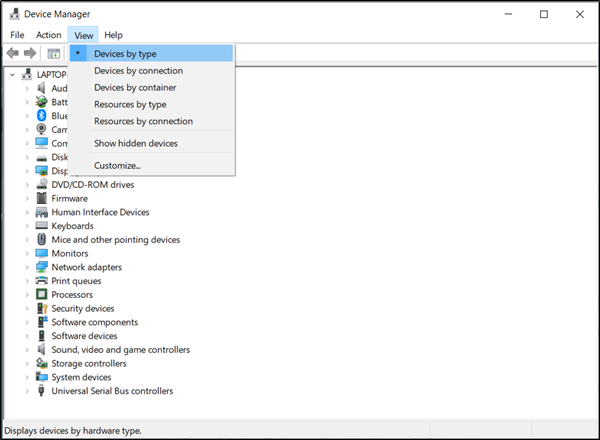The height and width of the screenshot is (440, 600).
Task: Open the Help menu
Action: coord(113,35)
